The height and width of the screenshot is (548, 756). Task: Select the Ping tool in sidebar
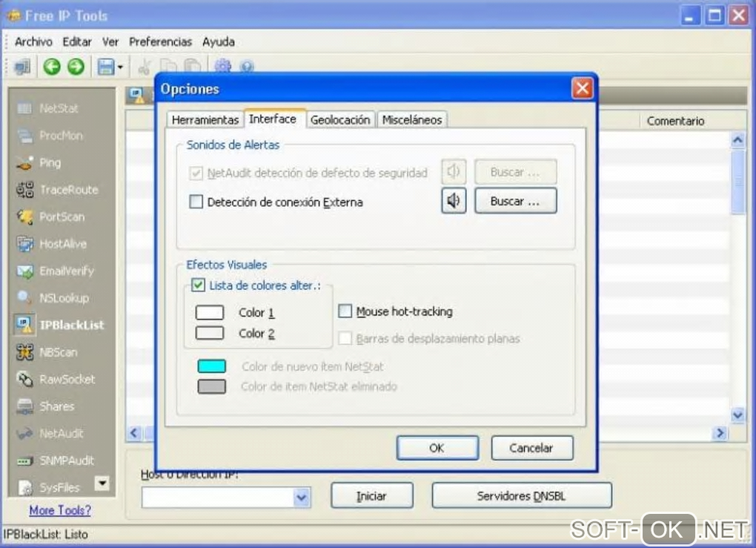[39, 162]
